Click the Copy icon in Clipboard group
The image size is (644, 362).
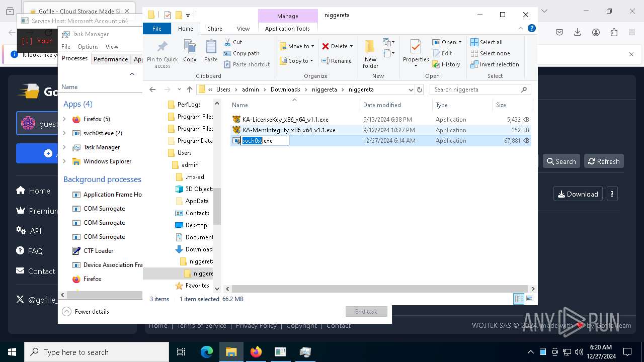(x=190, y=51)
